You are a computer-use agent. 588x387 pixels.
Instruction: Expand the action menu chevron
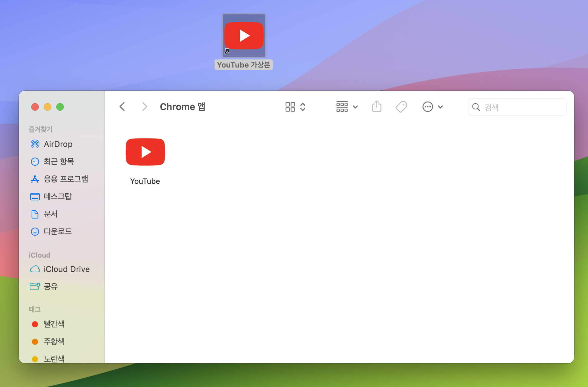coord(440,107)
